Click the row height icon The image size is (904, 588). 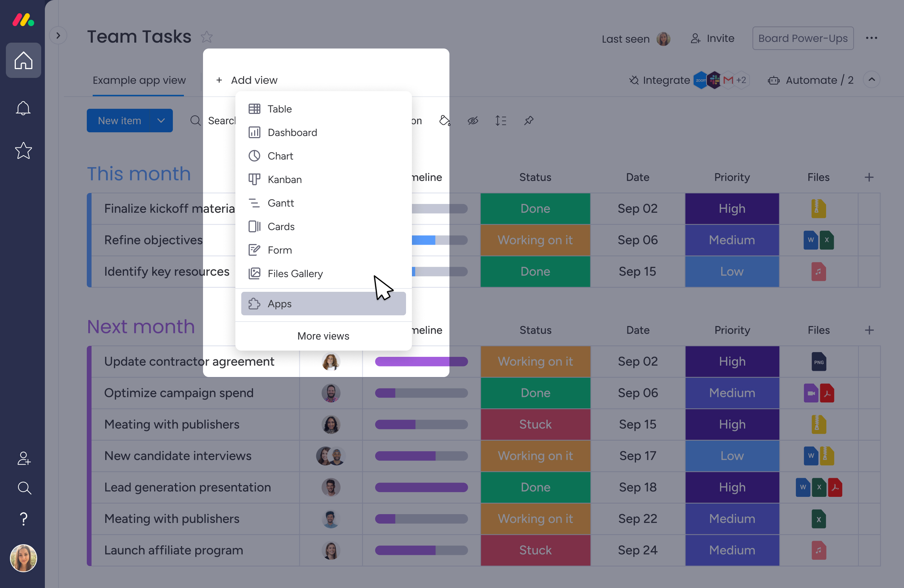point(501,121)
